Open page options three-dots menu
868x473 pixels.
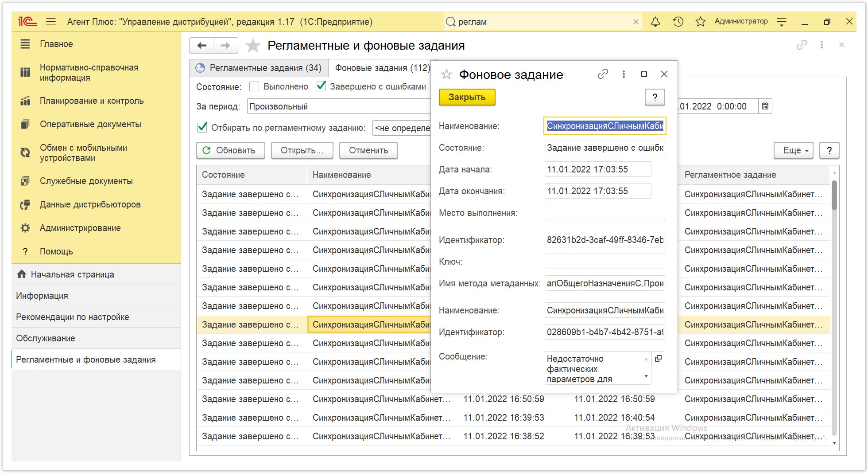[x=821, y=45]
